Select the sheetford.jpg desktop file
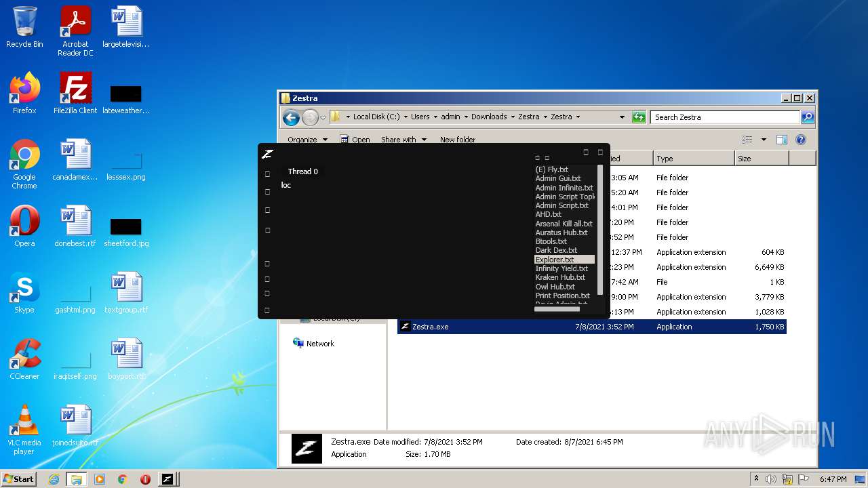The width and height of the screenshot is (868, 488). click(x=126, y=231)
